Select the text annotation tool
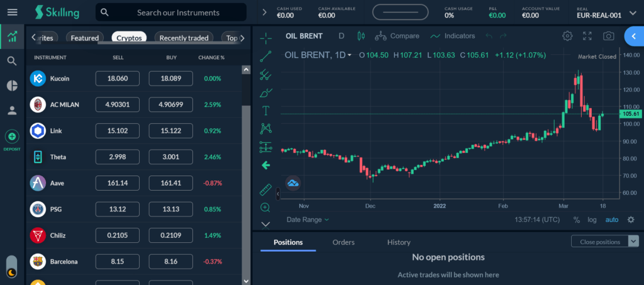Screen dimensions: 644x285 tap(266, 111)
